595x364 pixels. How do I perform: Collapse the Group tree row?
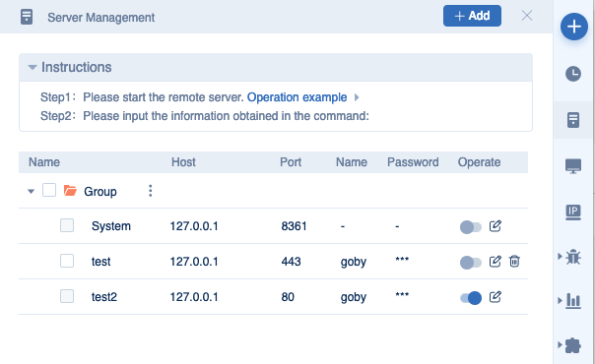point(32,191)
